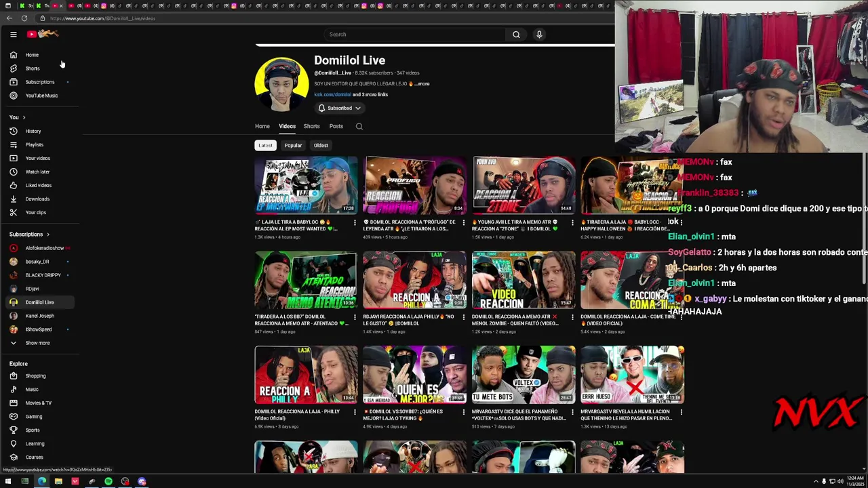Open more options for the 2TONE video
The height and width of the screenshot is (488, 868).
[572, 222]
